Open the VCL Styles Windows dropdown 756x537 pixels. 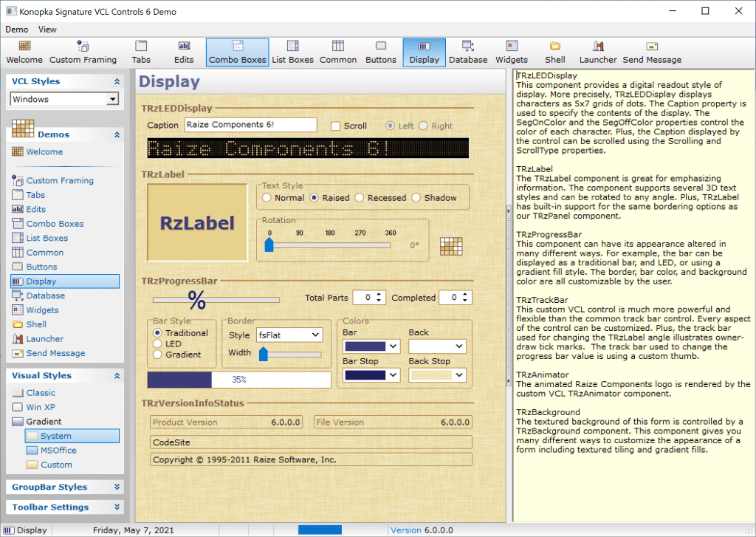[112, 99]
